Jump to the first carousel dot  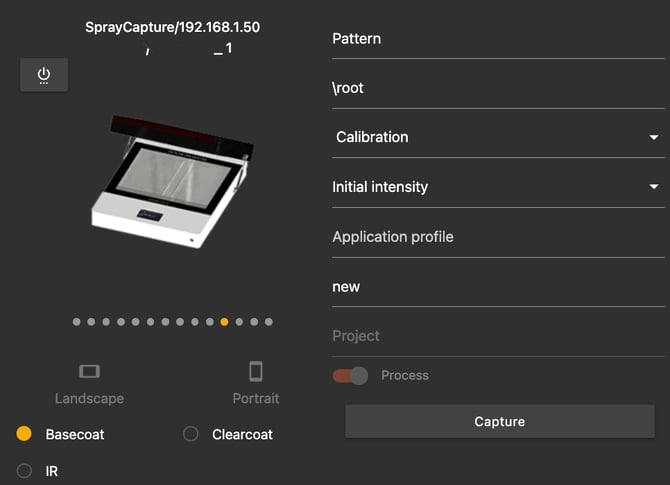(77, 322)
